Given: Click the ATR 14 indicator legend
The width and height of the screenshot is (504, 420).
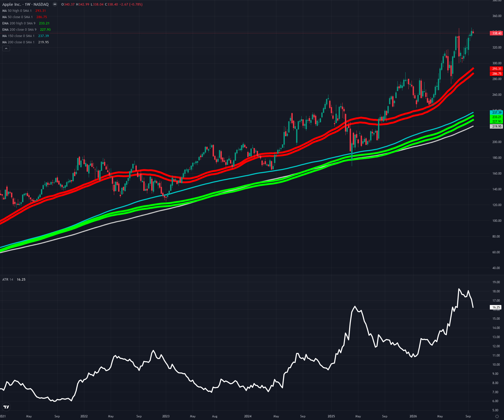Looking at the screenshot, I should tap(8, 280).
